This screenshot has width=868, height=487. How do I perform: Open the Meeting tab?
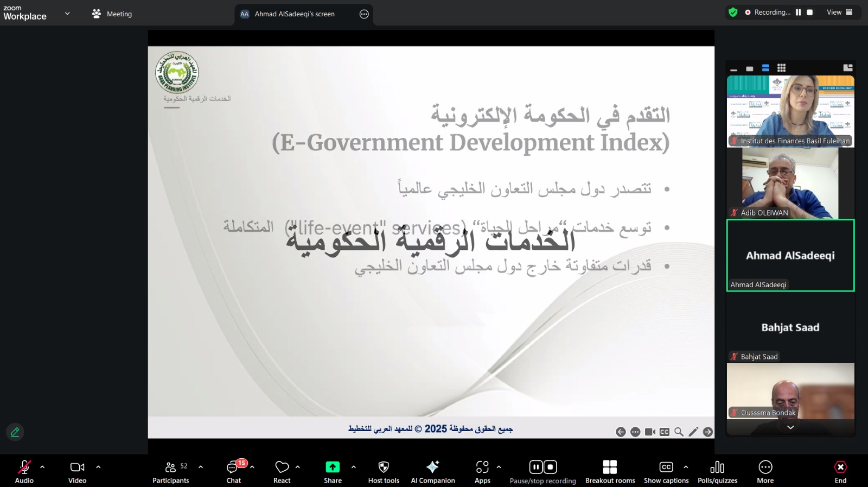point(112,14)
